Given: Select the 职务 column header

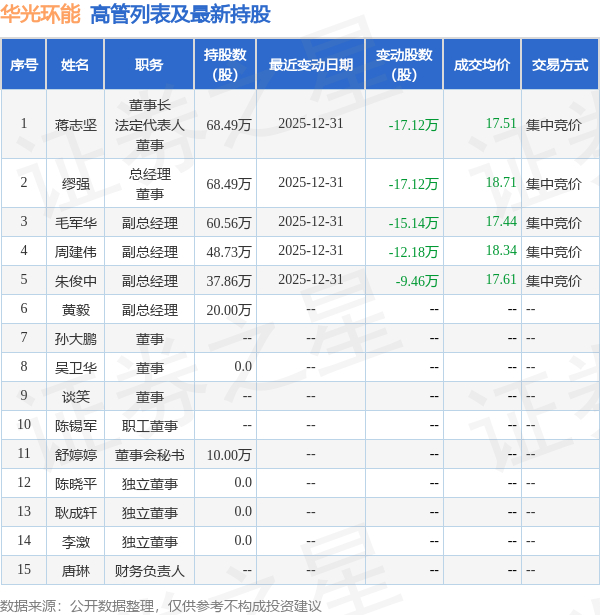Looking at the screenshot, I should point(149,64).
